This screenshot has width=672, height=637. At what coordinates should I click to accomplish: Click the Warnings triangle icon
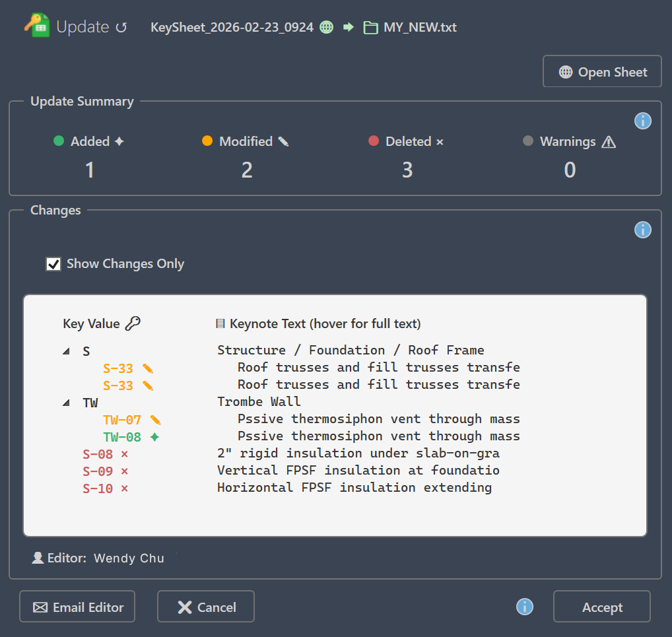tap(609, 141)
